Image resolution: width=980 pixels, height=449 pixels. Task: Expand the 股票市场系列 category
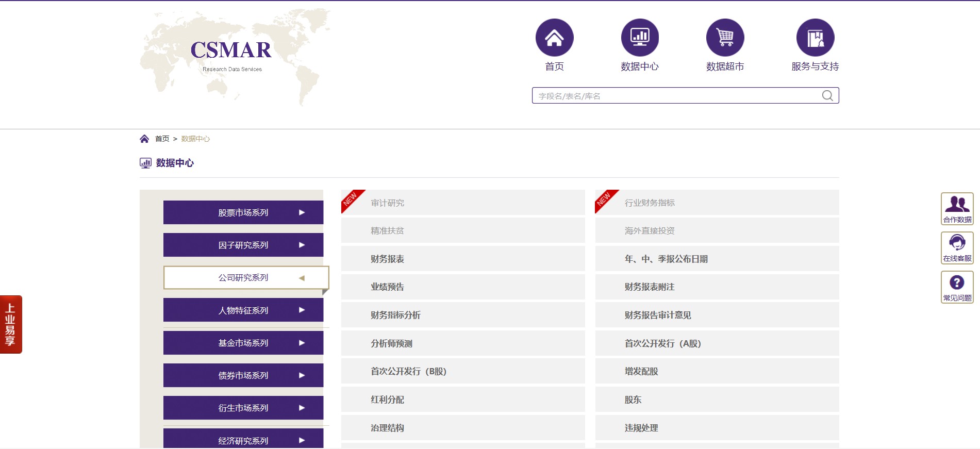coord(243,212)
